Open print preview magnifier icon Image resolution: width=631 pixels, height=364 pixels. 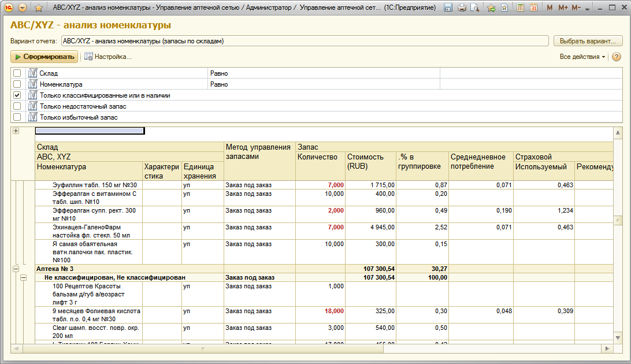coord(475,8)
